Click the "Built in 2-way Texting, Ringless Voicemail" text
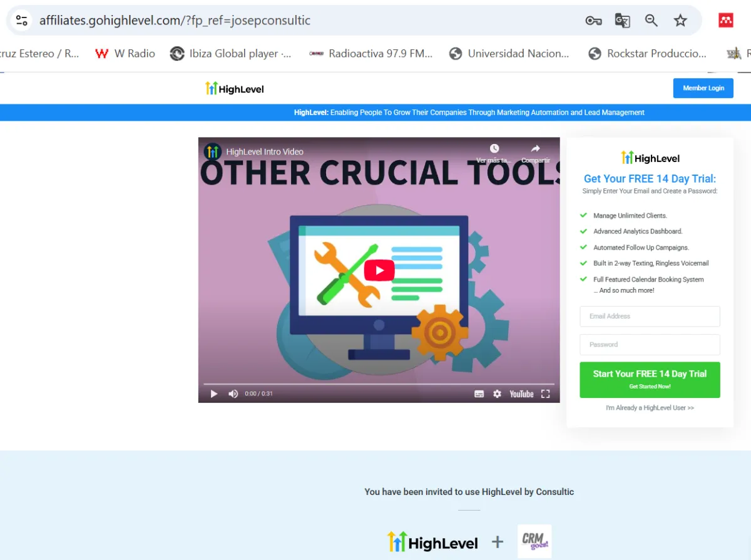Viewport: 751px width, 560px height. click(651, 263)
